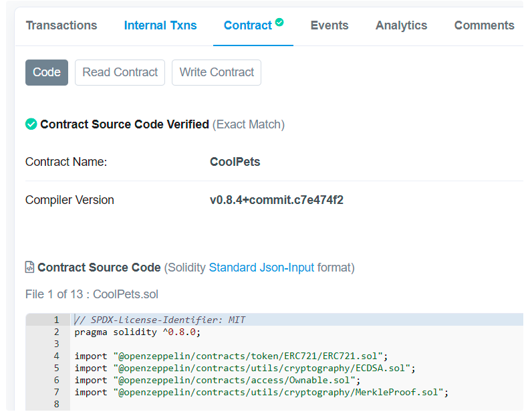Click the ERC721.sol import line
This screenshot has width=532, height=416.
(x=231, y=356)
